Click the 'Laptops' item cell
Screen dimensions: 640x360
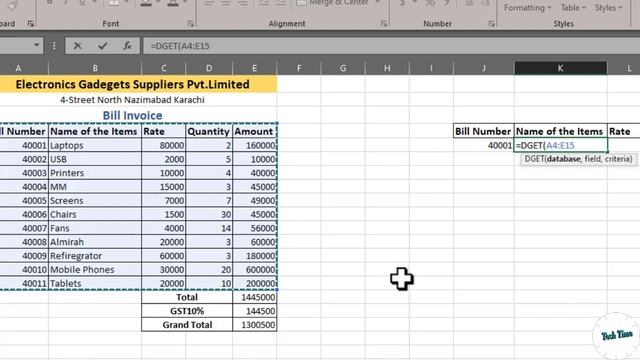point(95,145)
